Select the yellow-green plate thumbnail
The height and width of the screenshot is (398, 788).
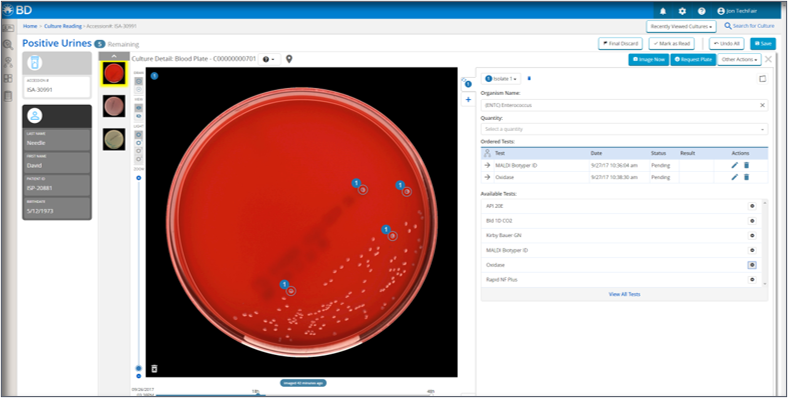[114, 139]
